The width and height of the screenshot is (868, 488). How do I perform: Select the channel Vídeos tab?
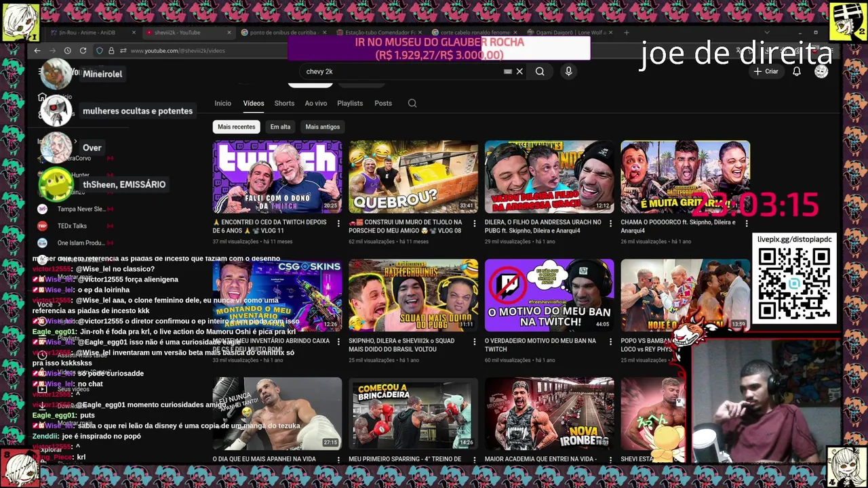click(x=254, y=103)
